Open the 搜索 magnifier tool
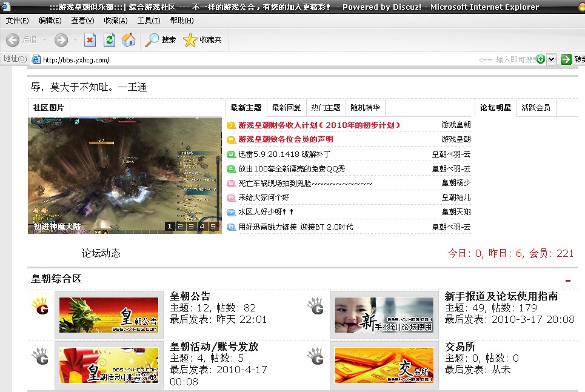 (161, 40)
